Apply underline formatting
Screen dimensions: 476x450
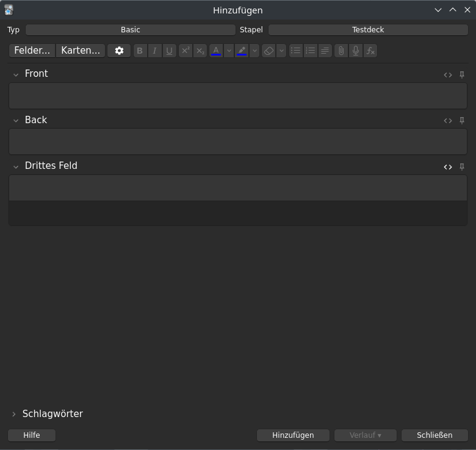pos(169,51)
